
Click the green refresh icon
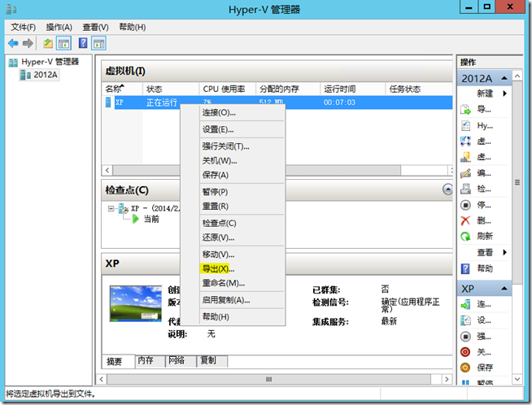coord(465,237)
